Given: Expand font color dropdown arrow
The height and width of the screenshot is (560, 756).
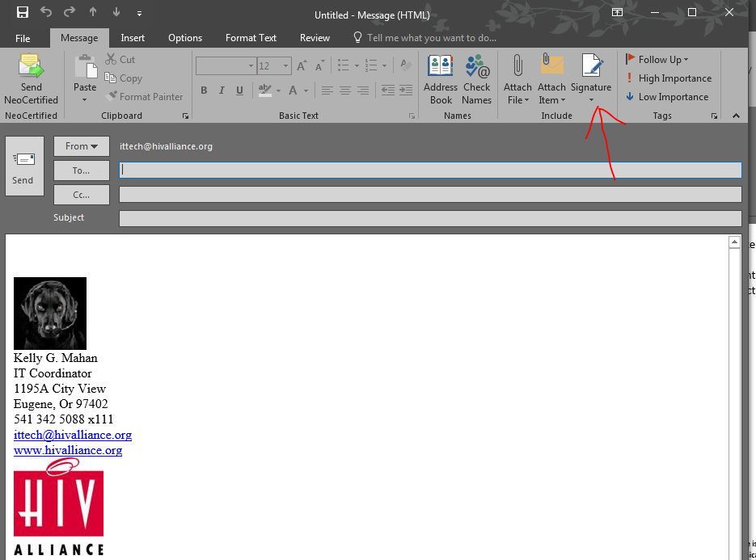Looking at the screenshot, I should 306,91.
